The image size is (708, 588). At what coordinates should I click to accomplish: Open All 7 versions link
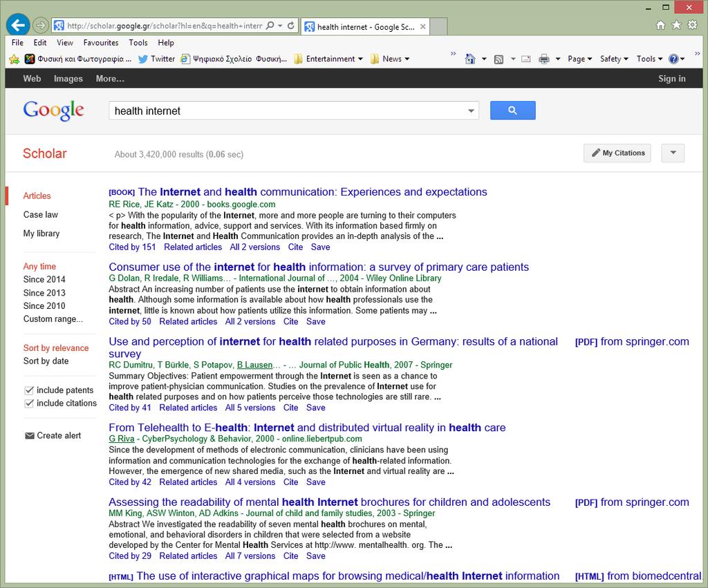[250, 556]
